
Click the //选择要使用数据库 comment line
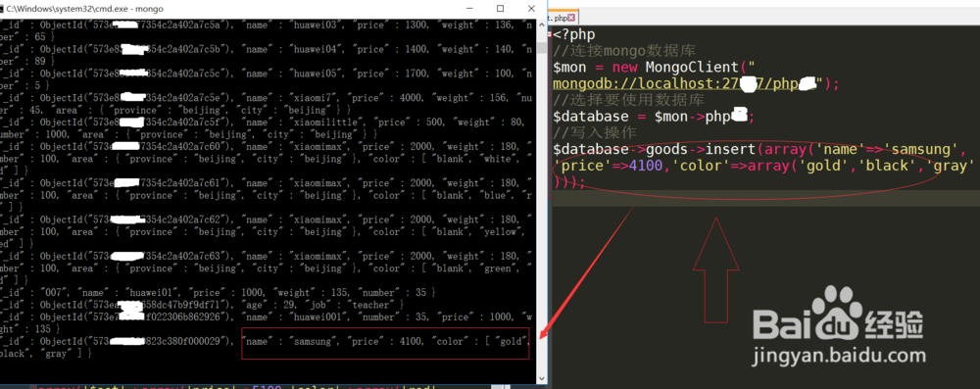tap(629, 99)
